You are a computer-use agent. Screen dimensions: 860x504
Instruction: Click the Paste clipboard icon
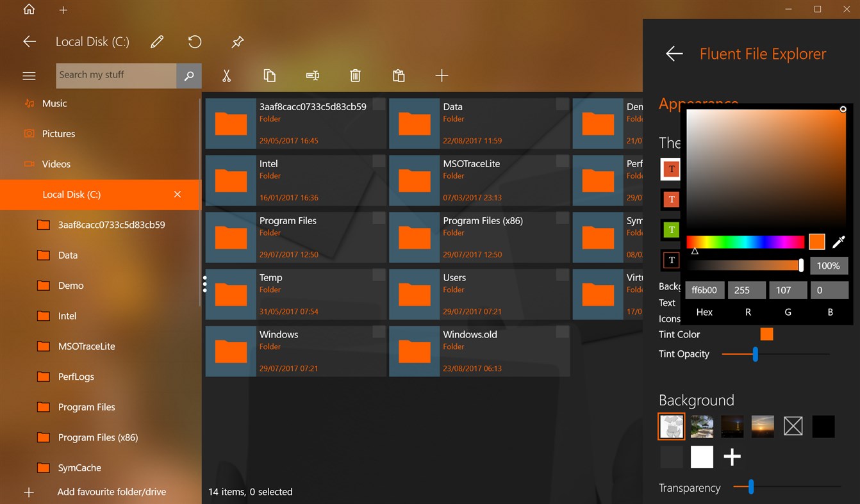click(399, 76)
